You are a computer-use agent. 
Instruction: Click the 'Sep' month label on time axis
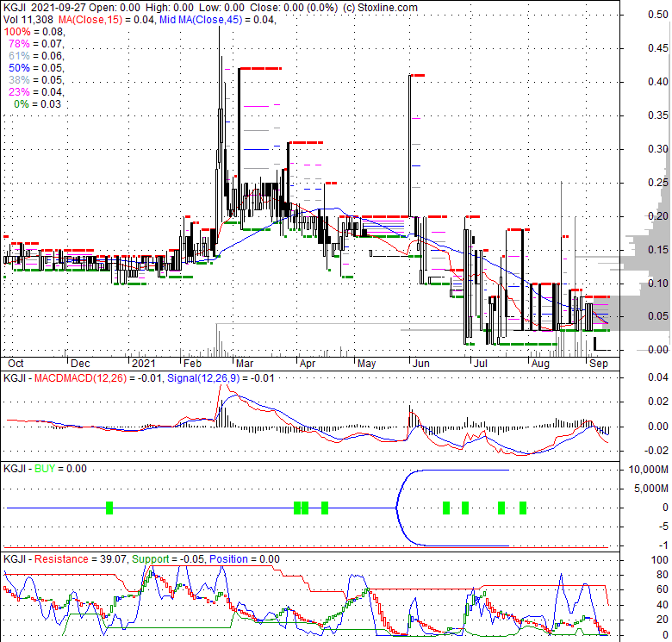tap(599, 364)
